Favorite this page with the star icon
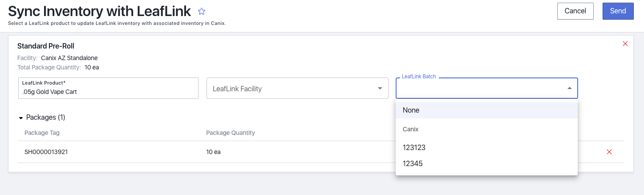This screenshot has width=644, height=195. (202, 12)
